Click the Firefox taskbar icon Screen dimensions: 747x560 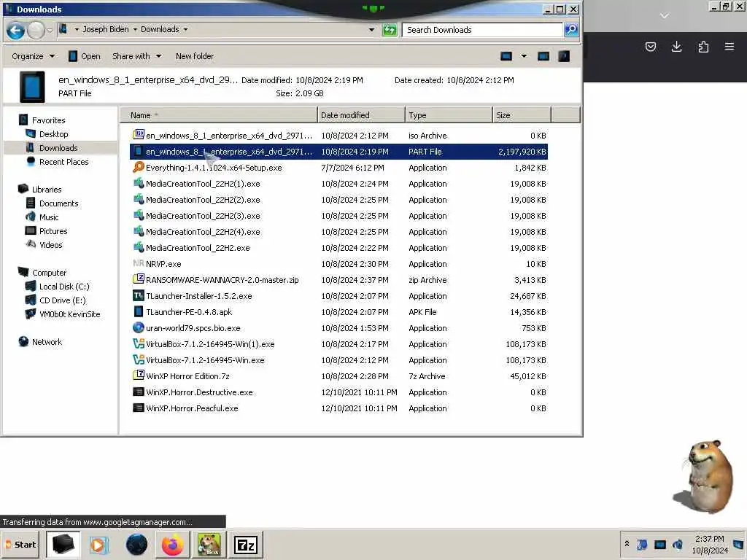(172, 544)
